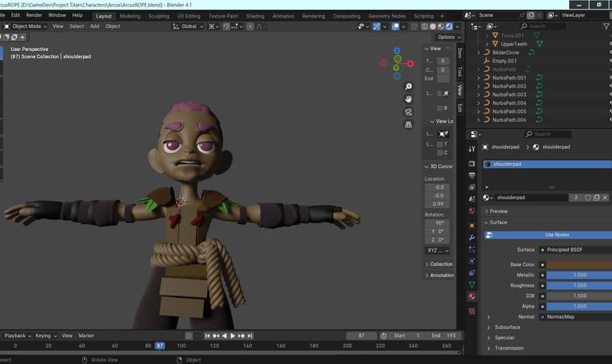Click the Options button in viewport header
This screenshot has height=364, width=612.
pos(445,37)
